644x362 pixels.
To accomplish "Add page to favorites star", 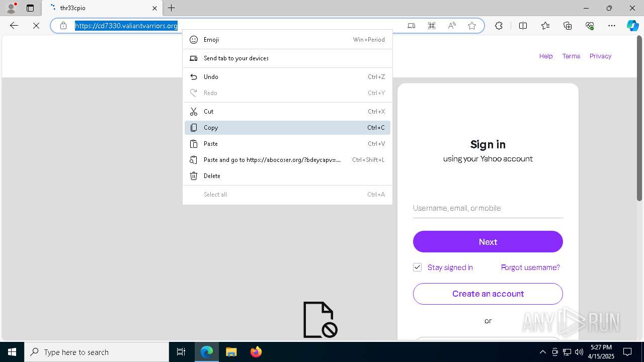I will pyautogui.click(x=472, y=26).
